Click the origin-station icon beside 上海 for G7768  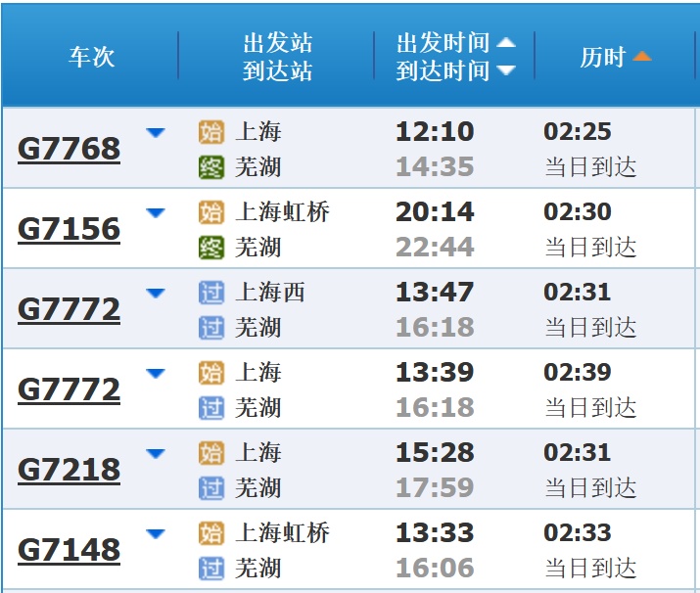click(211, 132)
